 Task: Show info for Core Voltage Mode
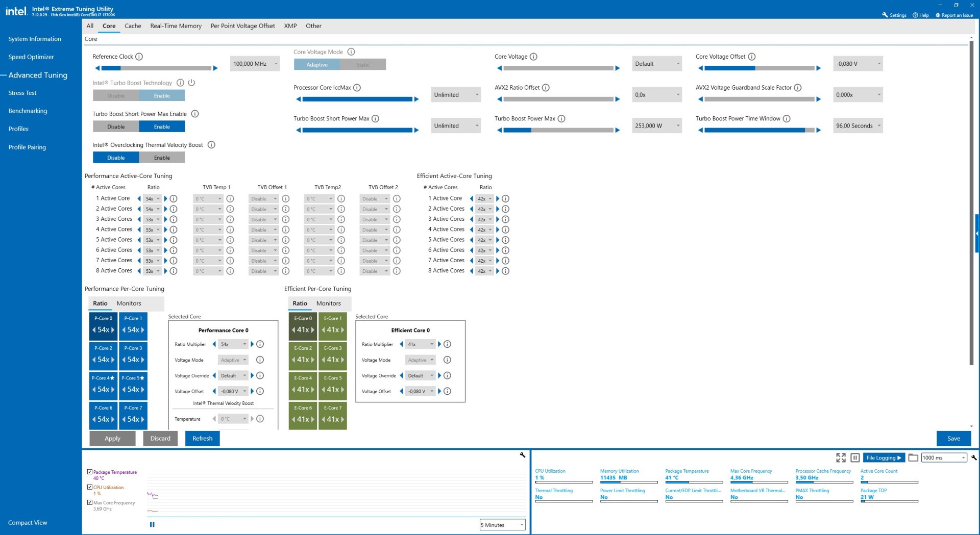point(351,52)
